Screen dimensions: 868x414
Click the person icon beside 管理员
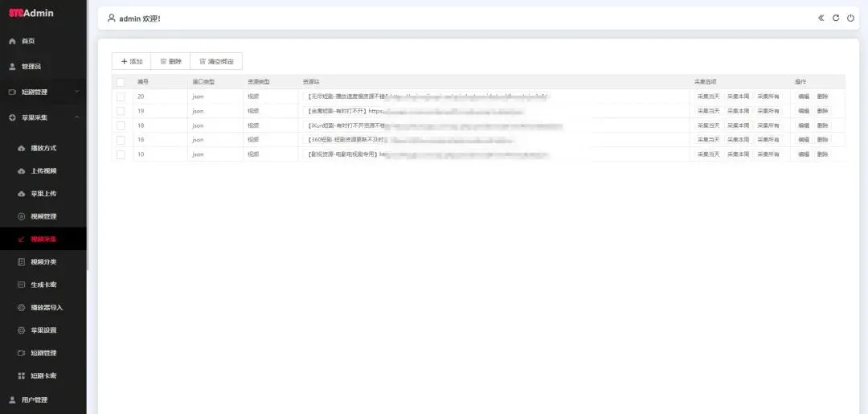pos(12,67)
